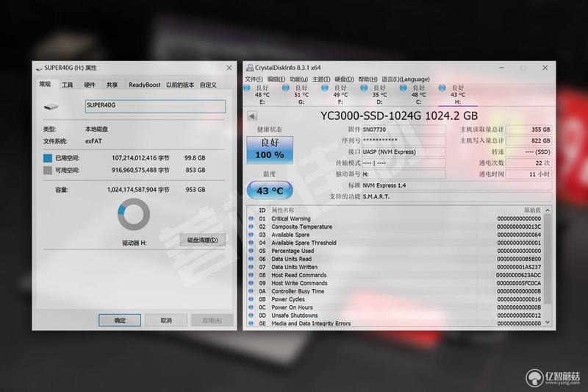Switch to the 共享 tab

coord(112,85)
